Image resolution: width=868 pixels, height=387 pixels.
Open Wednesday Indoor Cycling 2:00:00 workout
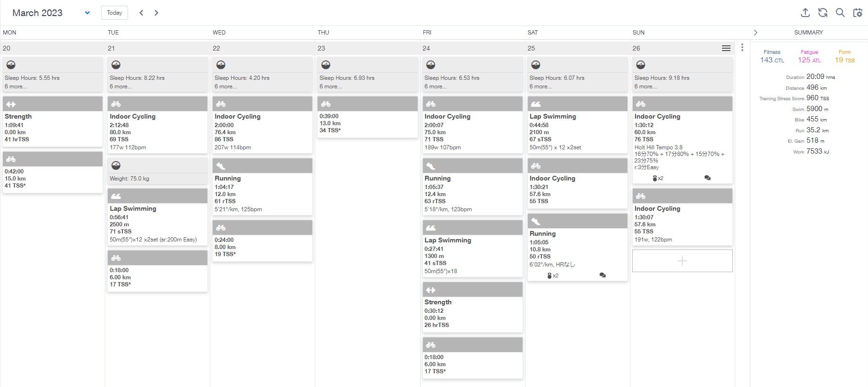(x=262, y=125)
